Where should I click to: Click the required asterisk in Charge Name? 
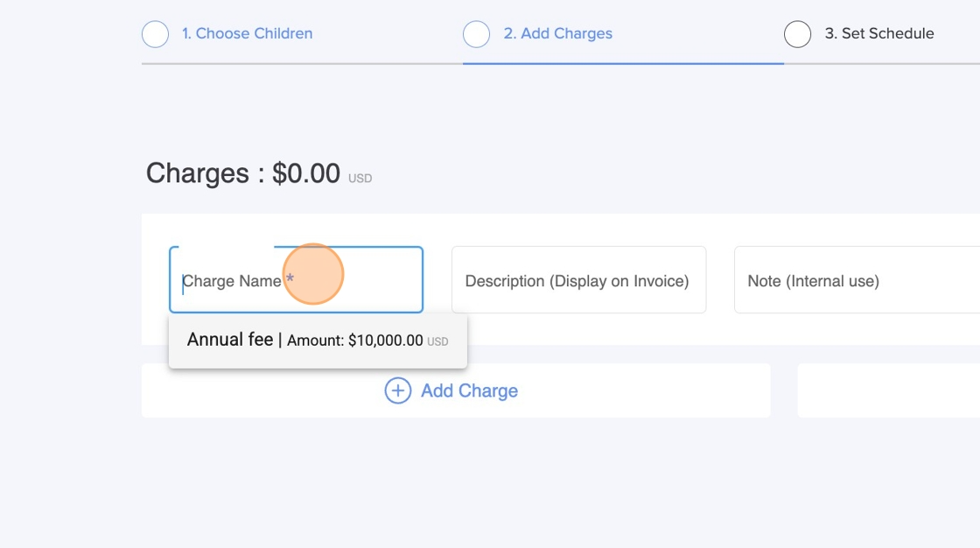click(290, 279)
